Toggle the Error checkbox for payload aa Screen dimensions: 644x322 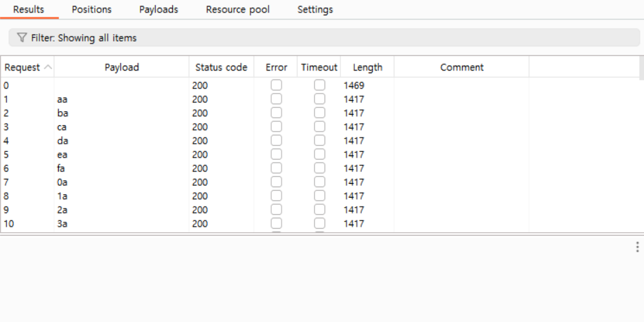(277, 99)
